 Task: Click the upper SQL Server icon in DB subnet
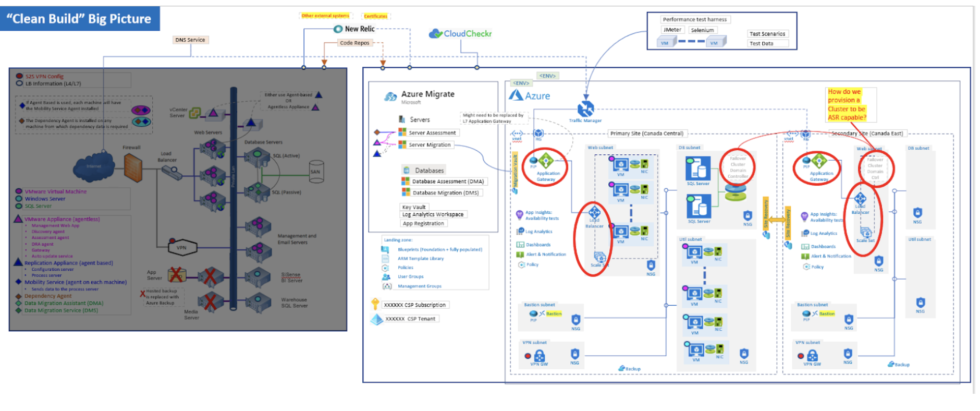point(698,168)
